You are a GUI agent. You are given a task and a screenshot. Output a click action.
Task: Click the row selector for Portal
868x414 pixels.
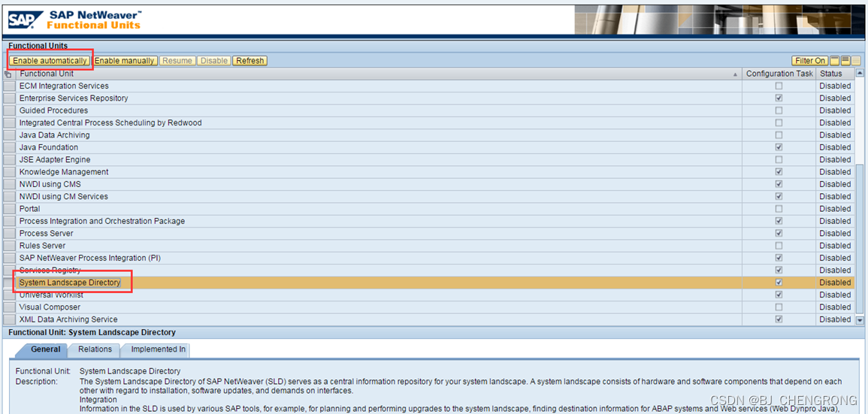pos(10,209)
